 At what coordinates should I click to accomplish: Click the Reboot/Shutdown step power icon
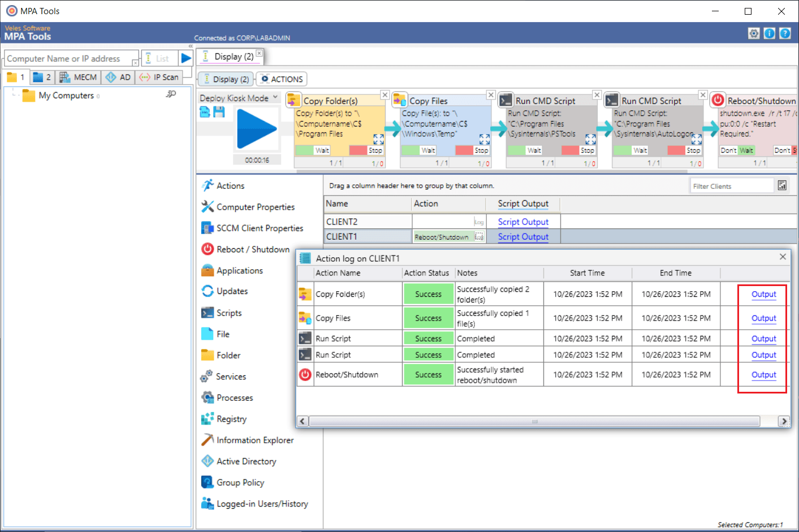[x=718, y=100]
